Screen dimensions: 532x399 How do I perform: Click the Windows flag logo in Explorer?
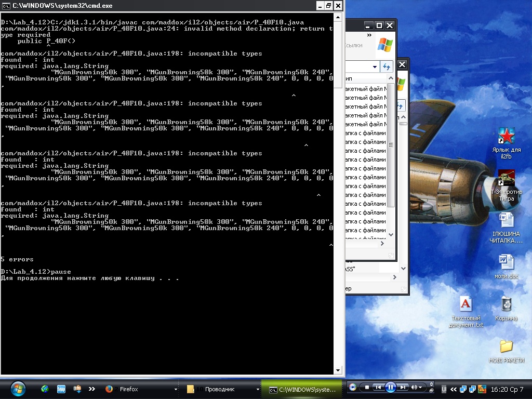385,45
